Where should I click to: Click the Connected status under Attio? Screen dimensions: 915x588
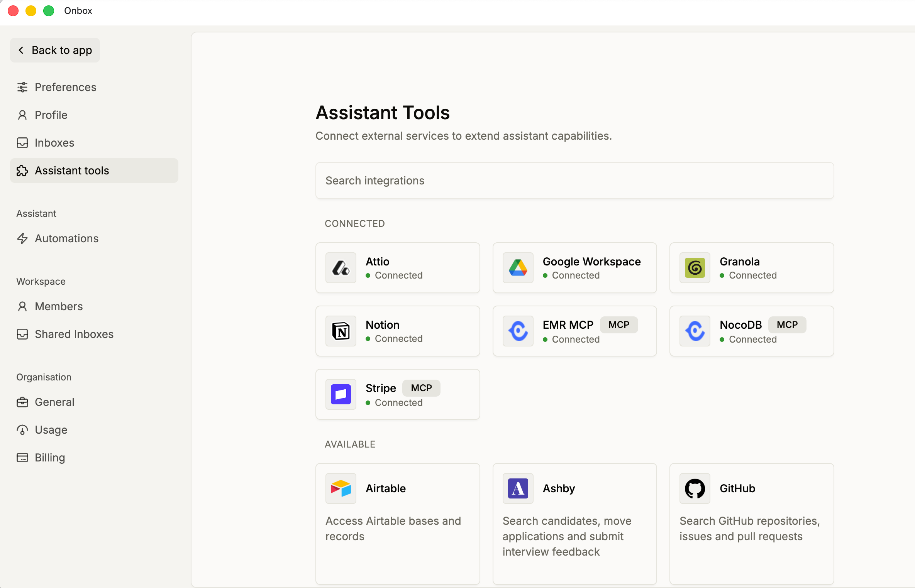394,275
